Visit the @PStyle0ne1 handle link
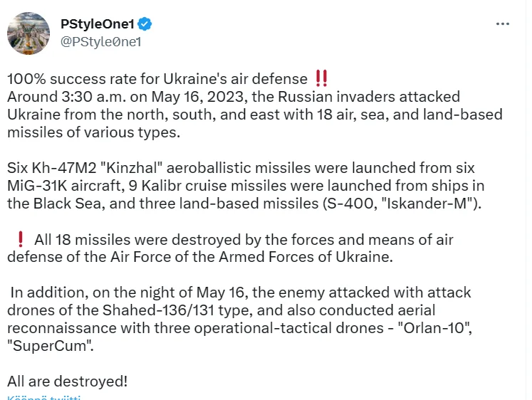Viewport: 532px width, 400px height. click(x=101, y=41)
